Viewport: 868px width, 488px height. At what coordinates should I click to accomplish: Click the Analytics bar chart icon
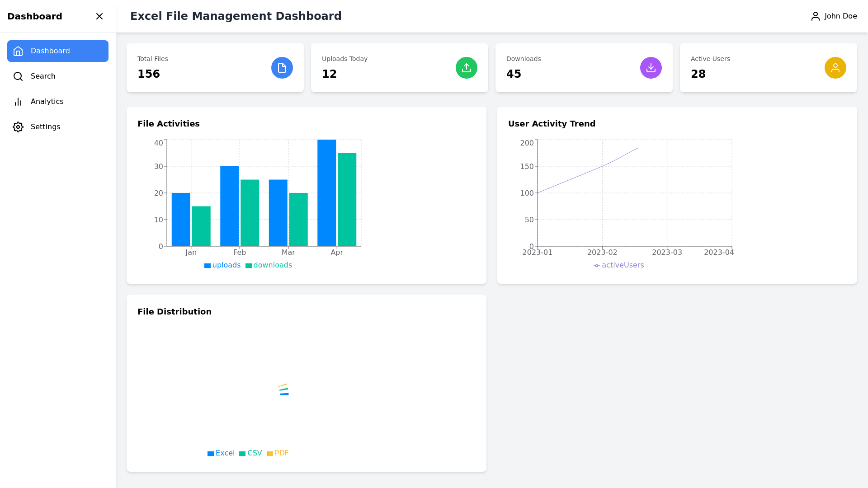click(18, 102)
